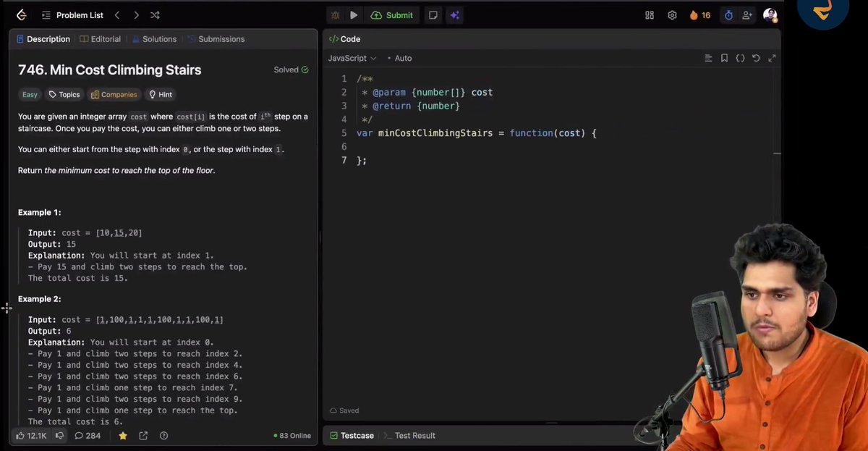Click the 'Output: 15' line
Screen dimensions: 868x451
point(52,245)
